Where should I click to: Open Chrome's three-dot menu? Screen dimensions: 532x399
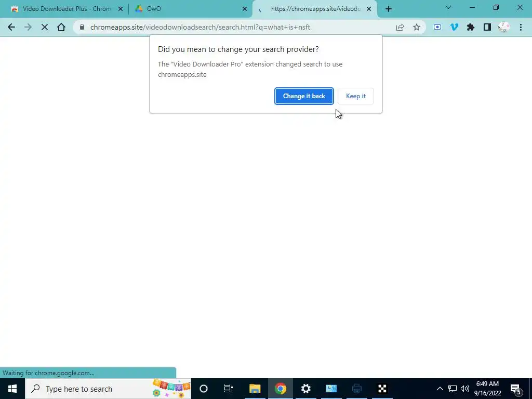521,27
